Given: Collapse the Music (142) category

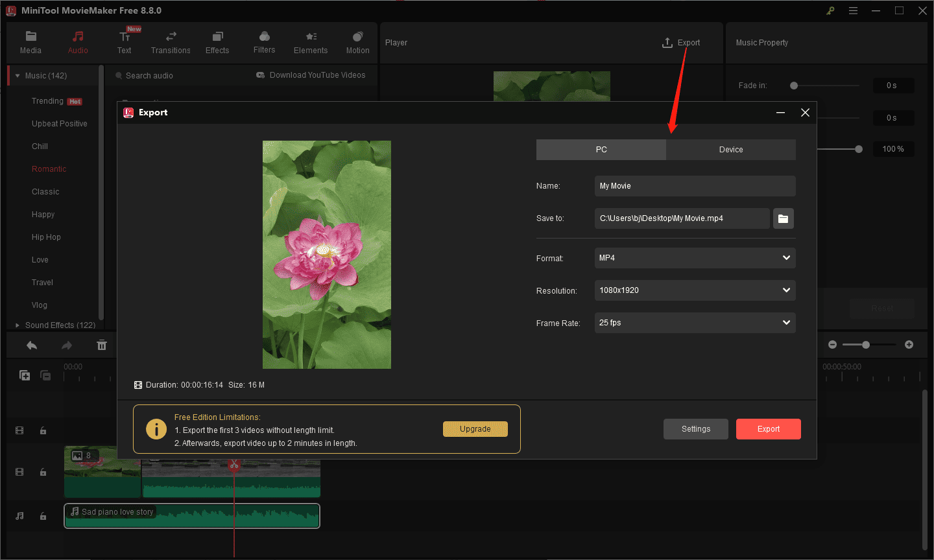Looking at the screenshot, I should [x=18, y=76].
